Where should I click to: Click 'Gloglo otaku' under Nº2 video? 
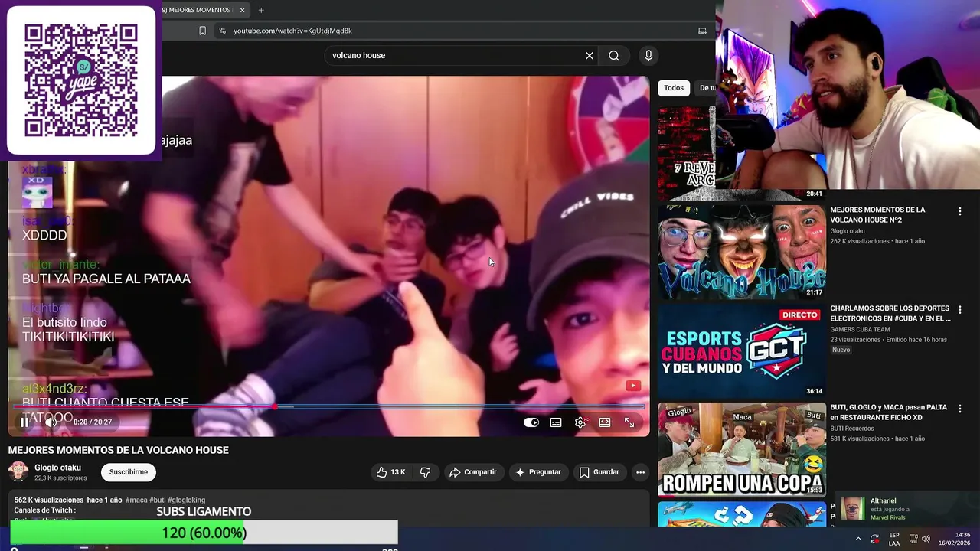click(848, 231)
